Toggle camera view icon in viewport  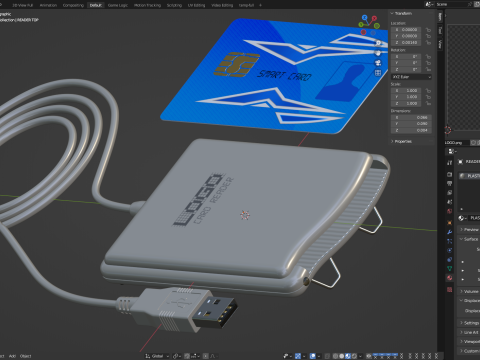pos(378,63)
